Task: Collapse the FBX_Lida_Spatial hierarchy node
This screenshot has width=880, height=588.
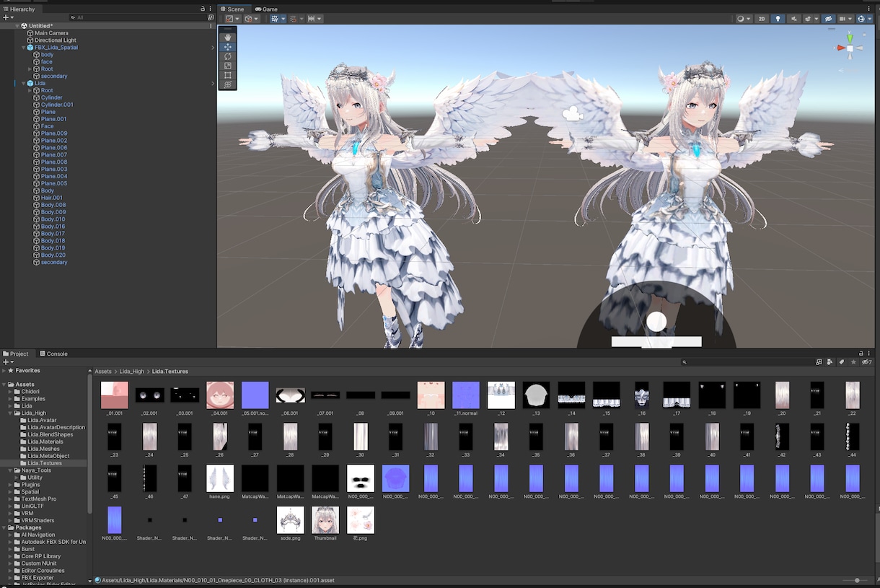Action: (x=23, y=48)
